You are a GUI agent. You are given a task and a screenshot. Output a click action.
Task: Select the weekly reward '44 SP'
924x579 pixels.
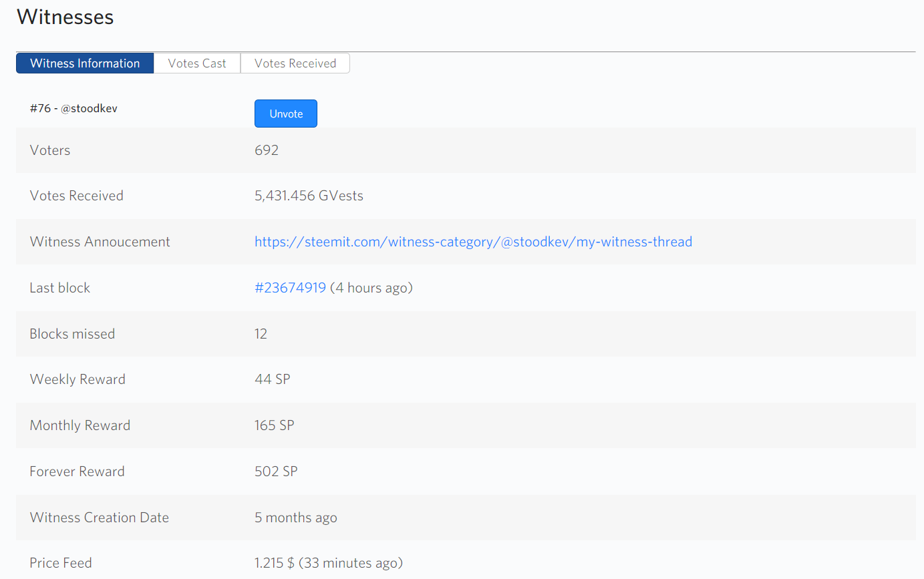[273, 379]
